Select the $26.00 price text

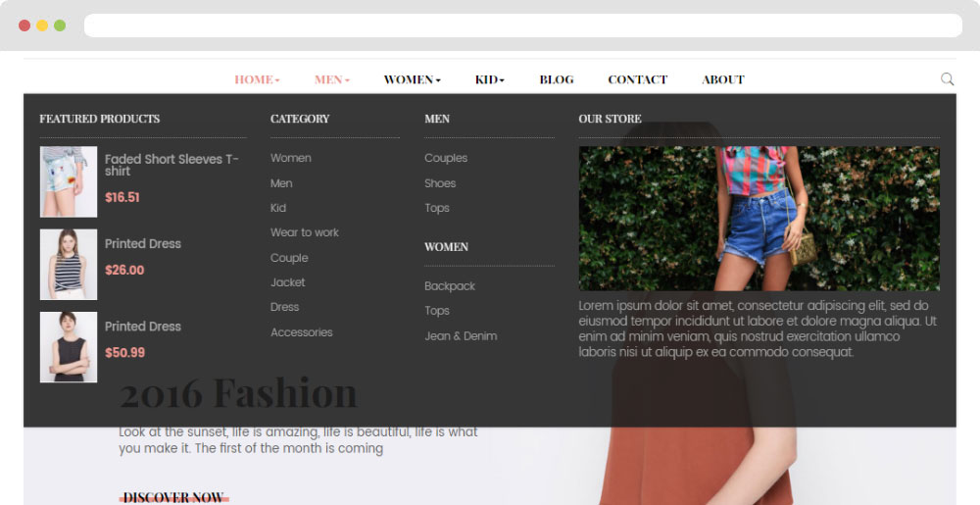pos(124,270)
